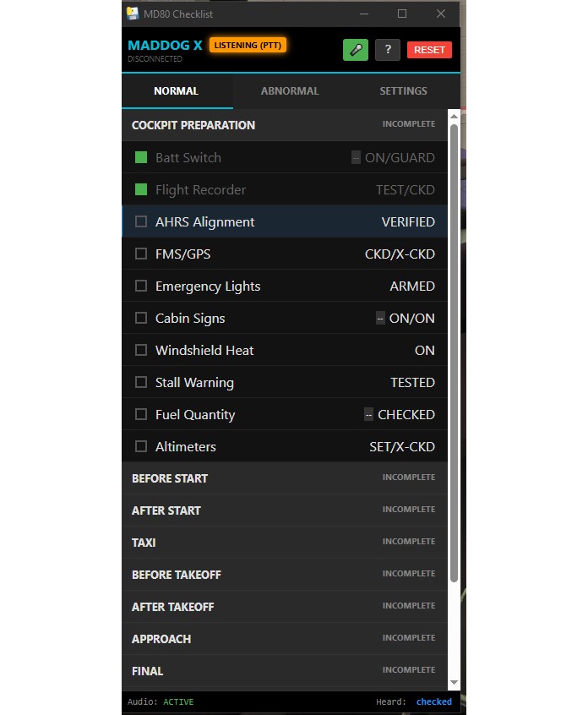The image size is (588, 715).
Task: Check the Windshield Heat checkbox
Action: pyautogui.click(x=141, y=350)
